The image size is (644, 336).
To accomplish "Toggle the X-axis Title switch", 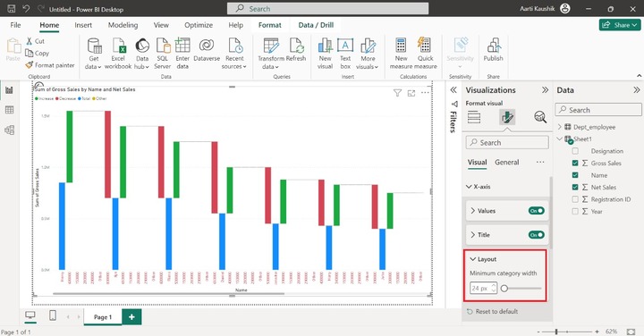I will click(537, 235).
